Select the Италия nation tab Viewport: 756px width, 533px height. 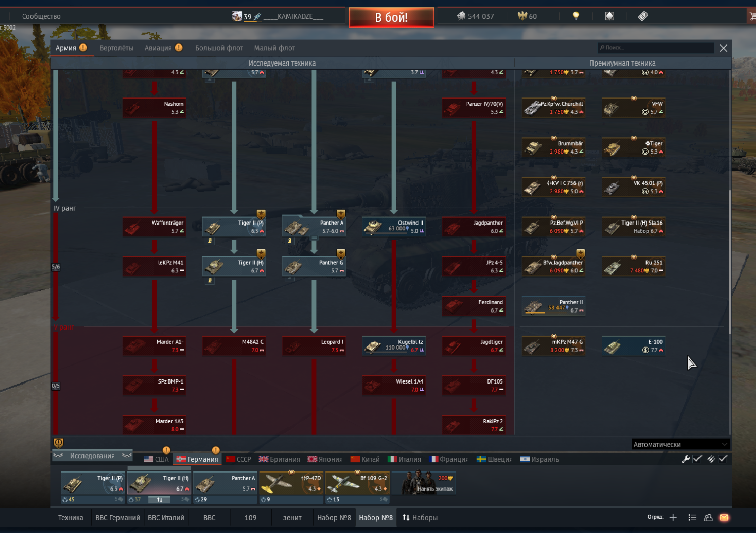404,459
